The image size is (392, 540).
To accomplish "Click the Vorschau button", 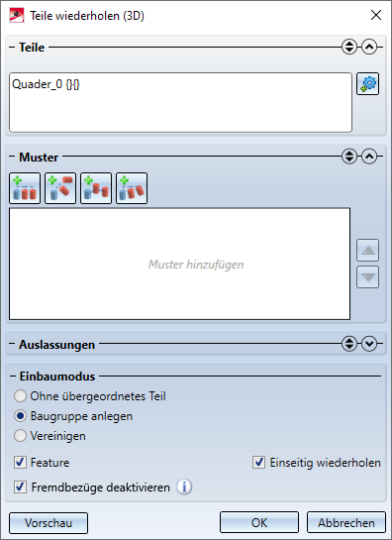I will tap(49, 523).
